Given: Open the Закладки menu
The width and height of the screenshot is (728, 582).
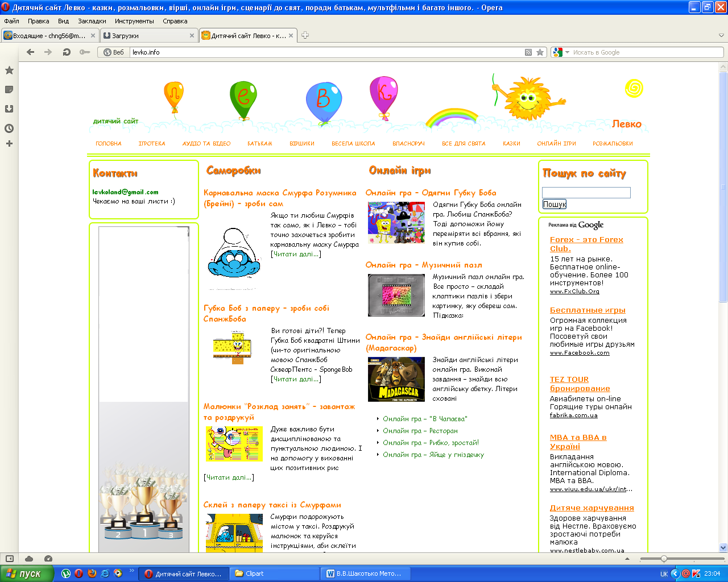Looking at the screenshot, I should pos(92,21).
